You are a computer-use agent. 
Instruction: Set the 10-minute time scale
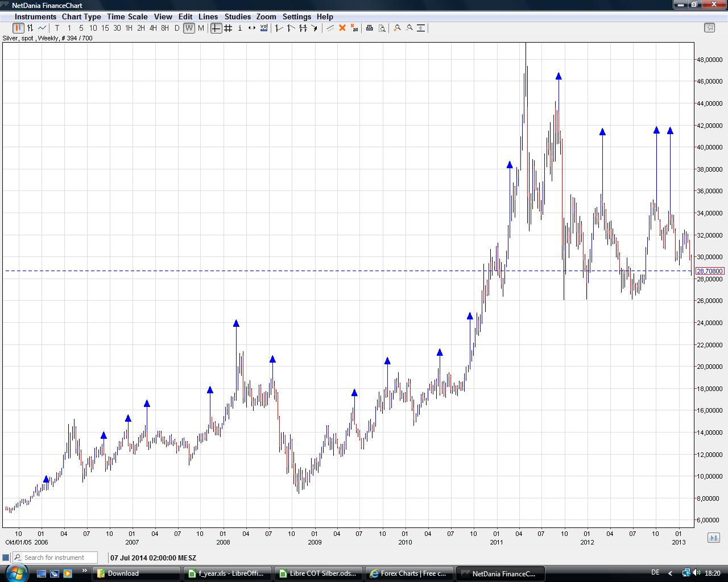(x=93, y=28)
